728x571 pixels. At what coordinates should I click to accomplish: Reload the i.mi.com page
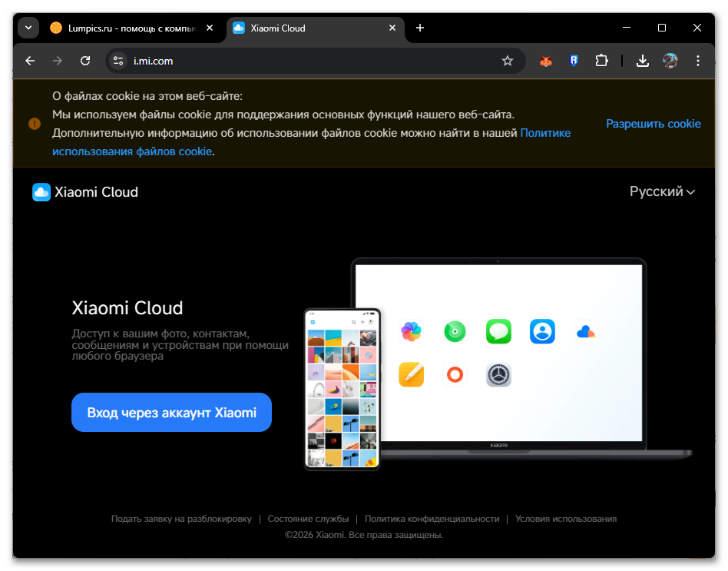pos(85,61)
